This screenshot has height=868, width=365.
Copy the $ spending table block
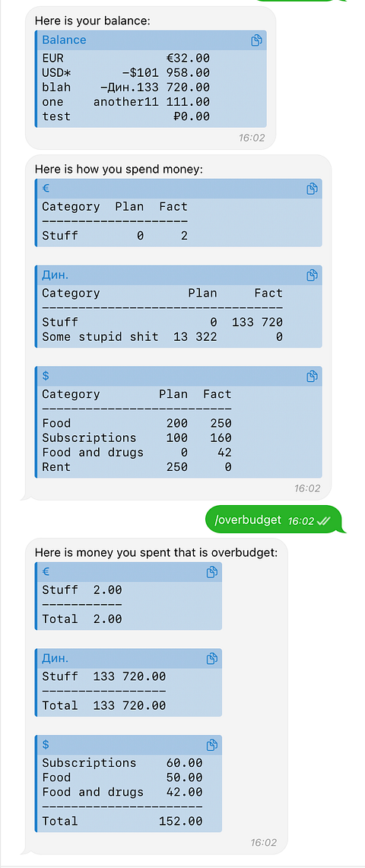312,377
